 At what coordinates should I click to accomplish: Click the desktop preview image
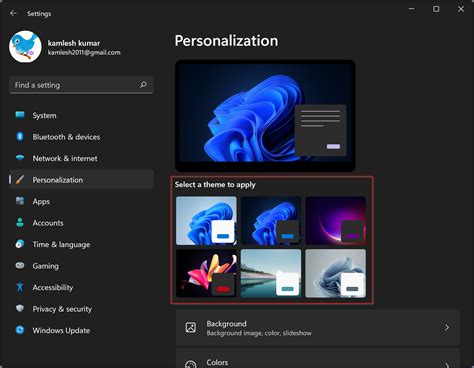pyautogui.click(x=265, y=116)
